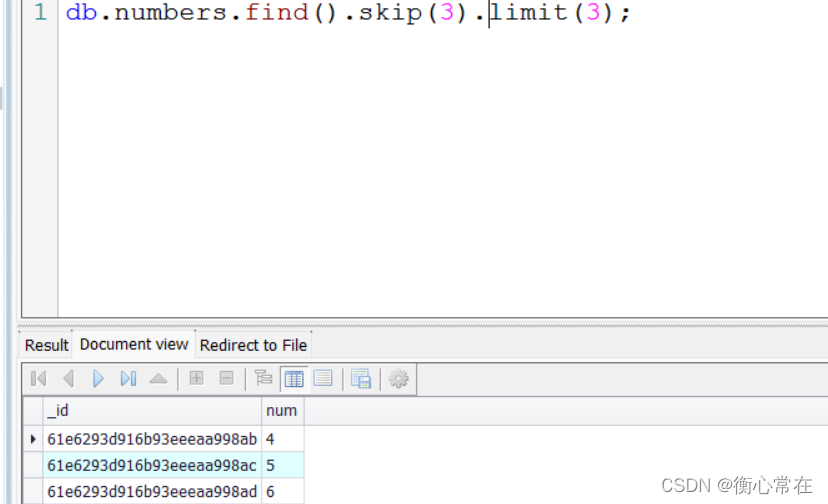Click the plus (add) toolbar icon
Screen dimensions: 828x504
(196, 378)
